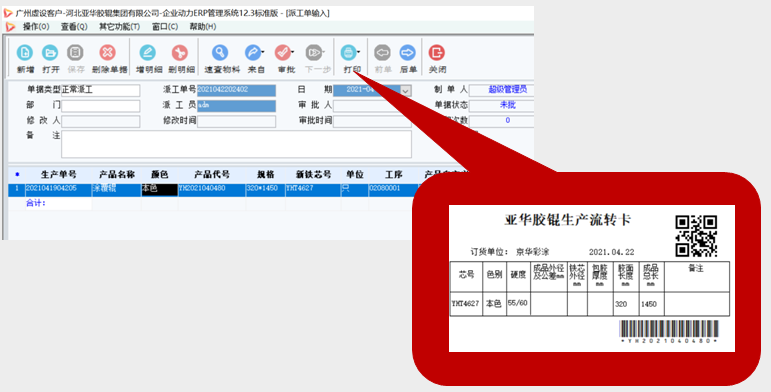Click the 生产单号 column header
Viewport: 771px width, 392px height.
[x=59, y=175]
